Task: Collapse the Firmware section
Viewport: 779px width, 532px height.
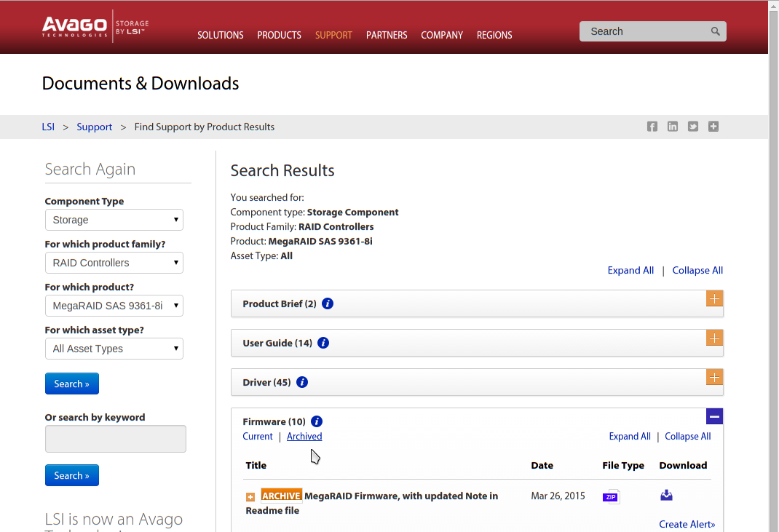Action: 714,416
